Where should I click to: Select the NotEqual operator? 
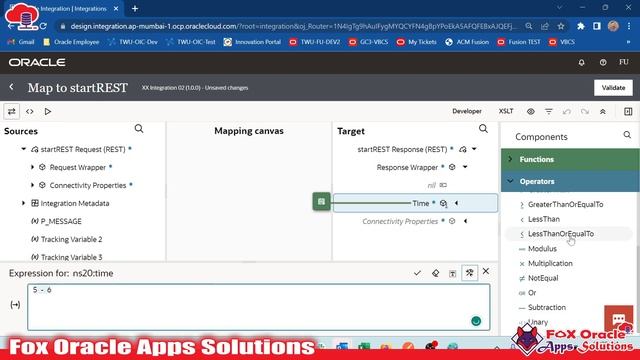(x=543, y=278)
